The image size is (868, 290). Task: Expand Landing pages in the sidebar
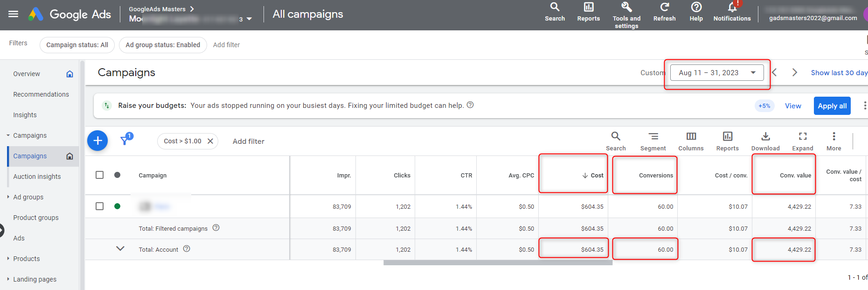click(8, 279)
